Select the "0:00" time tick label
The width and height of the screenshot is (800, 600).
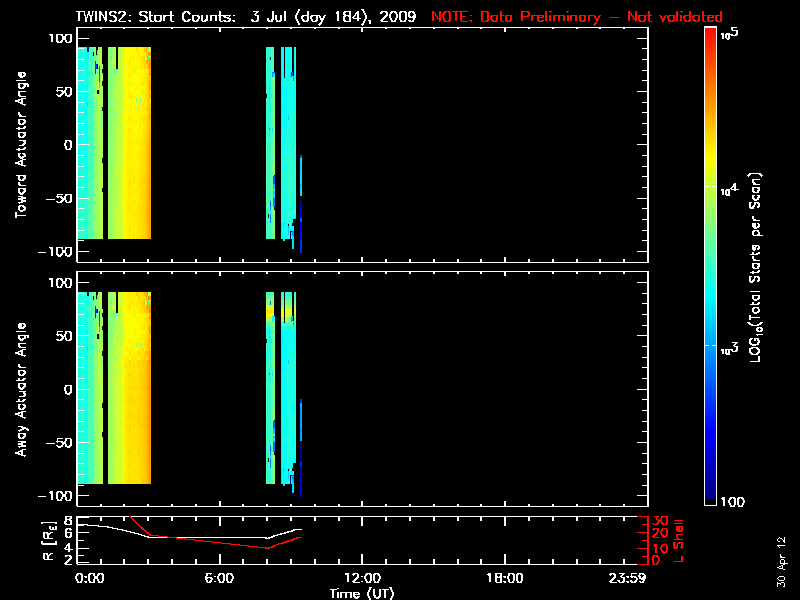pos(89,578)
